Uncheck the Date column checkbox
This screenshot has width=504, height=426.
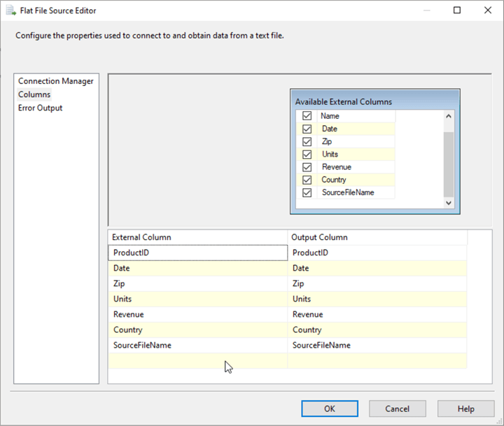pos(307,129)
